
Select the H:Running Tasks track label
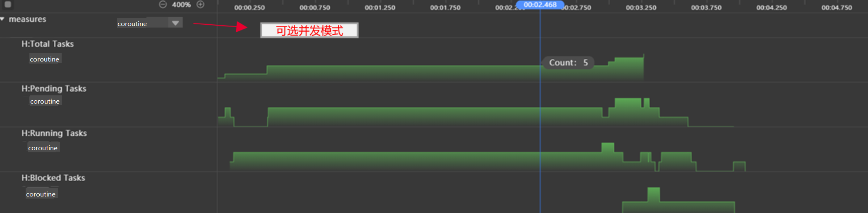[54, 133]
